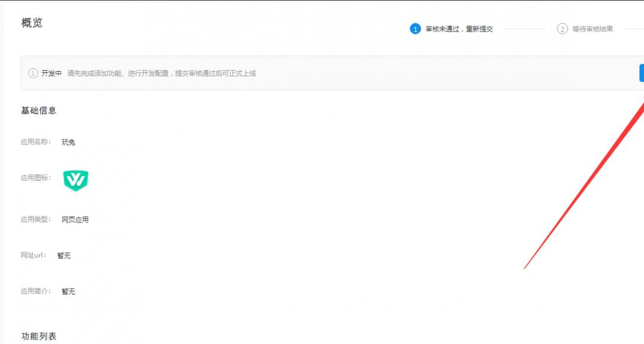Screen dimensions: 644x344
Task: Click the 应用类型 field label
Action: point(36,219)
